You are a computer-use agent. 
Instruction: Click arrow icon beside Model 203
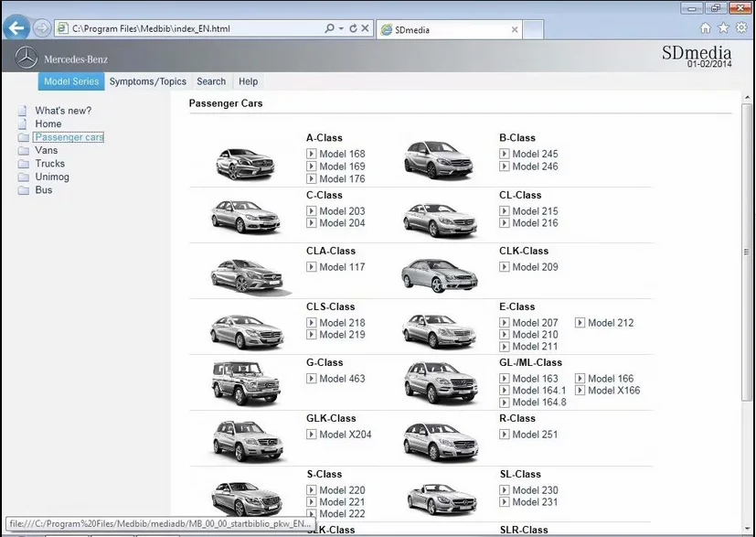(311, 211)
